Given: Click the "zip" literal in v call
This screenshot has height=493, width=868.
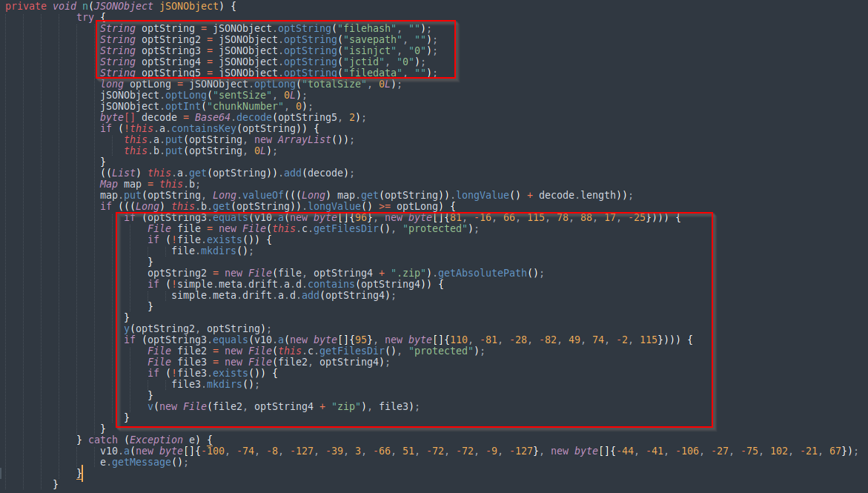Looking at the screenshot, I should tap(346, 406).
